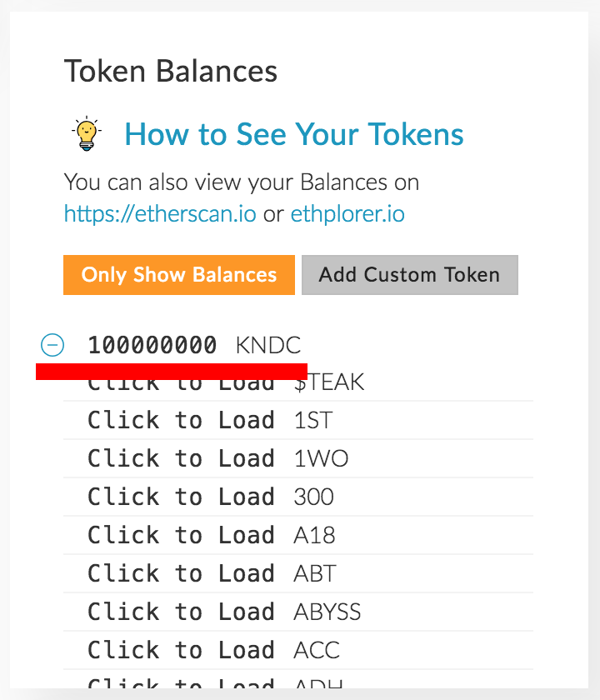This screenshot has width=600, height=700.
Task: Select the KNDC token symbol label
Action: click(268, 345)
